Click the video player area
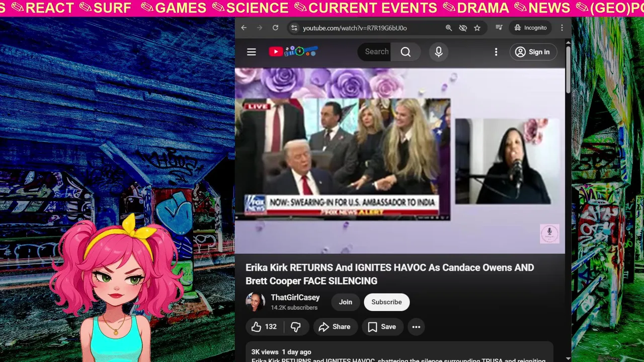 400,161
